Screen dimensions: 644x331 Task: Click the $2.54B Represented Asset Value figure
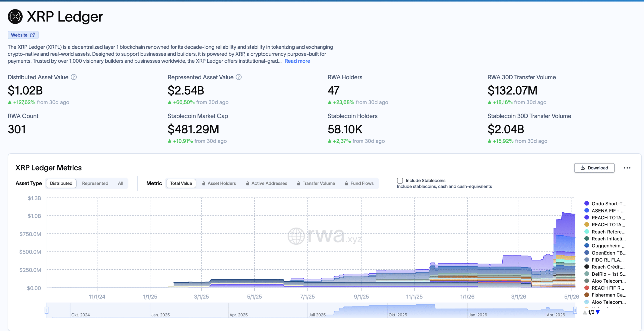[186, 91]
